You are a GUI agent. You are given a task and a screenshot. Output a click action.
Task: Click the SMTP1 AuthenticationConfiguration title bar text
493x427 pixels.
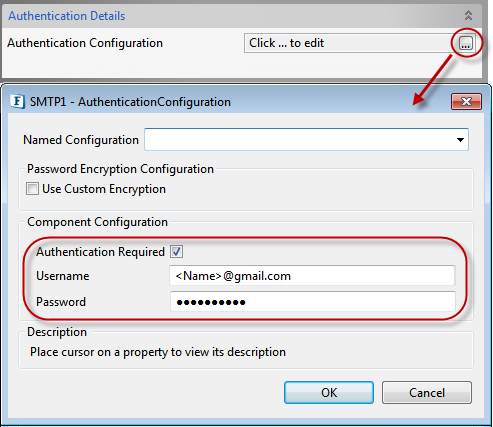pos(130,102)
